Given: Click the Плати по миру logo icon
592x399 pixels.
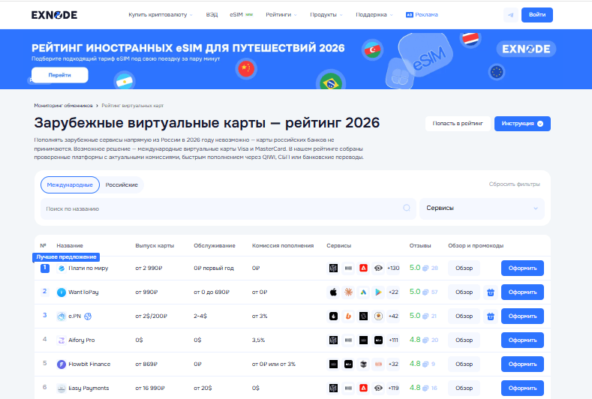Looking at the screenshot, I should 61,268.
